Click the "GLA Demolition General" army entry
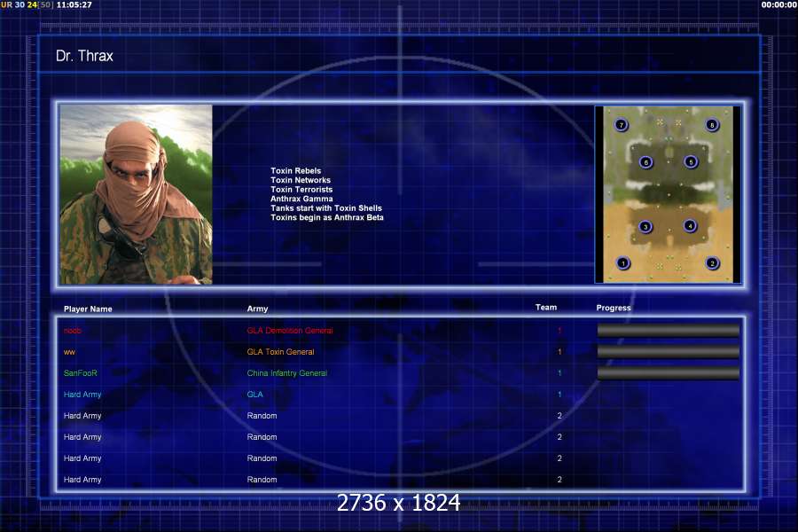The height and width of the screenshot is (532, 798). pyautogui.click(x=290, y=331)
